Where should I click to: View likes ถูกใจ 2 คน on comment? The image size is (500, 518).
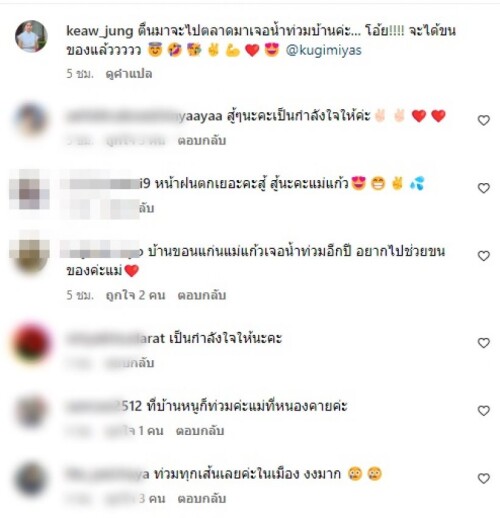pyautogui.click(x=135, y=295)
